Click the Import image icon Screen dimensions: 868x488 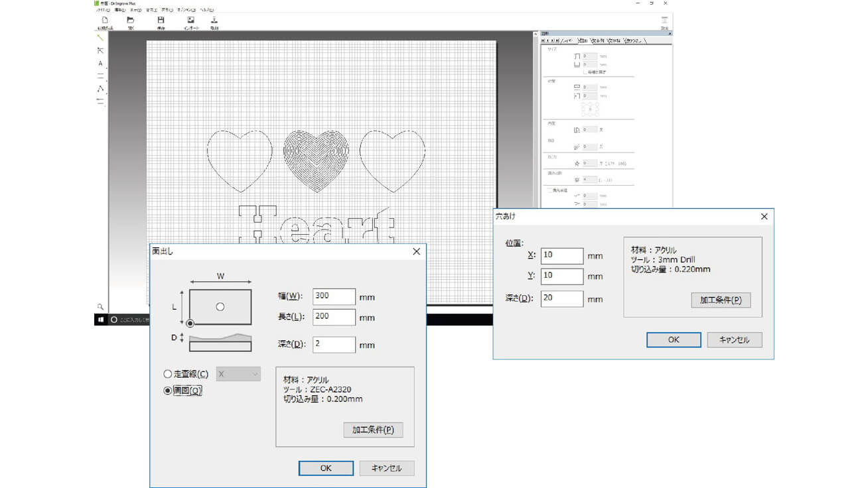point(190,21)
